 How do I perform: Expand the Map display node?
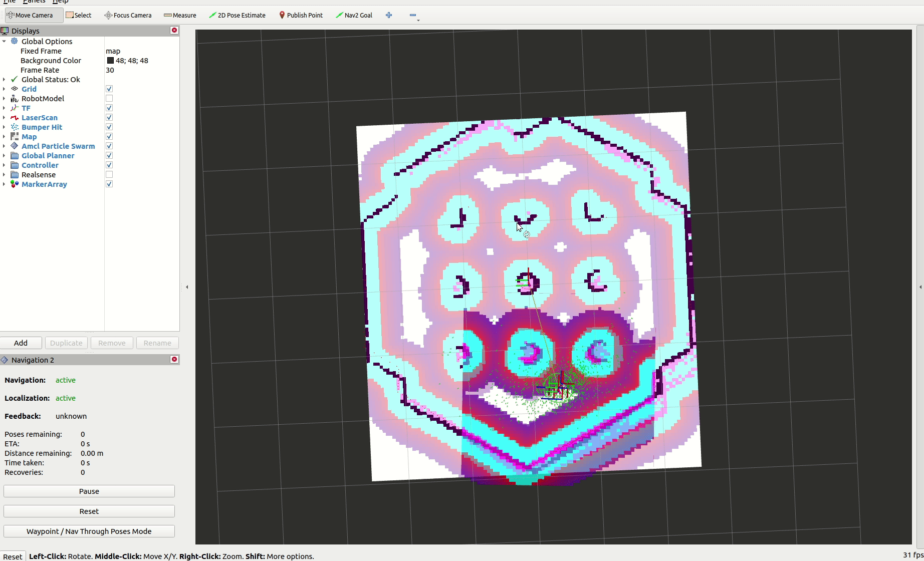click(x=4, y=136)
